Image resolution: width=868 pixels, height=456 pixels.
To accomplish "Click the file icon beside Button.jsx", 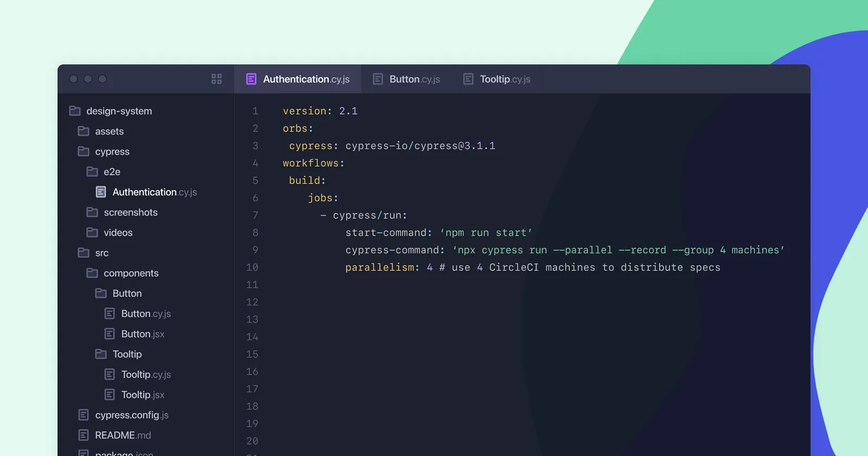I will [110, 334].
